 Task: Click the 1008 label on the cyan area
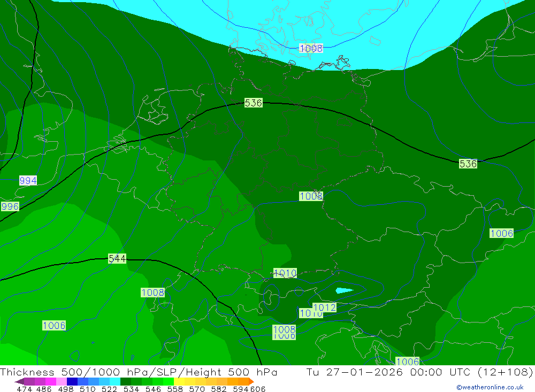311,48
